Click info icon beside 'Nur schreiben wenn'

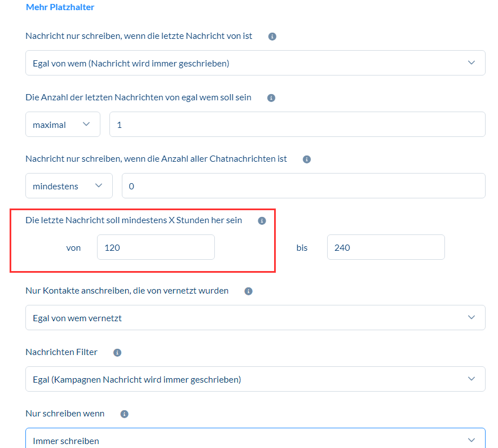125,414
